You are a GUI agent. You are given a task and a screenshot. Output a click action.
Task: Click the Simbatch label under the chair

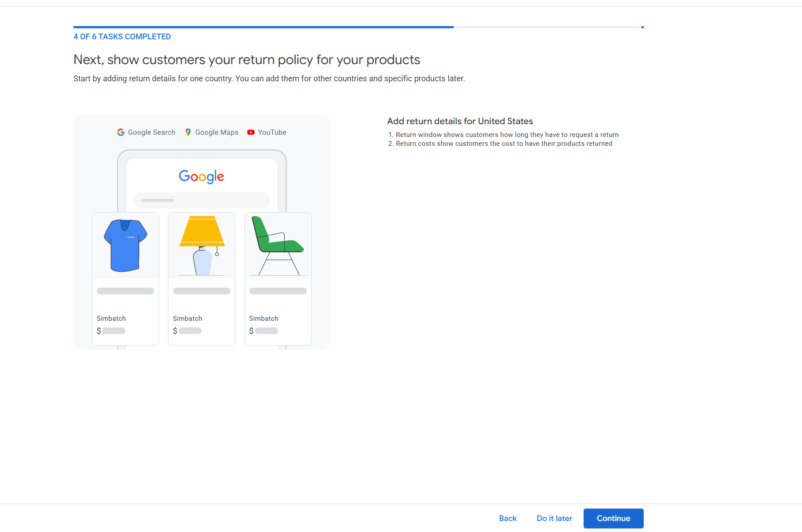tap(264, 319)
